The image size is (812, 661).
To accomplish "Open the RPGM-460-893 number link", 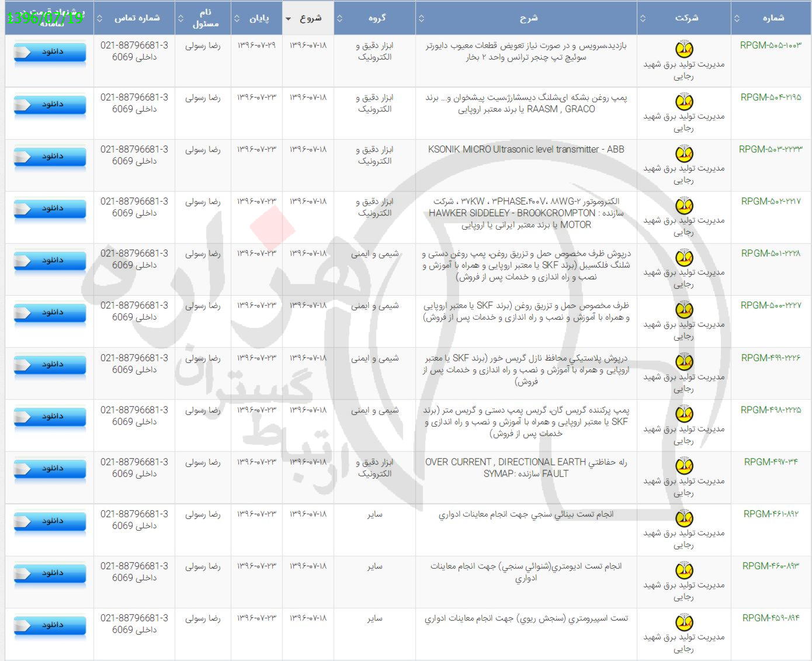I will [x=771, y=566].
